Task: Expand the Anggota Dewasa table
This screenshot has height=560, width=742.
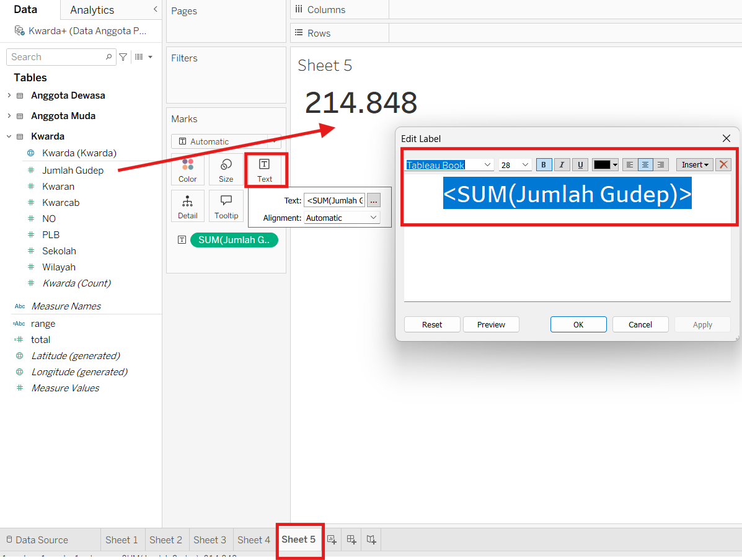Action: click(9, 95)
